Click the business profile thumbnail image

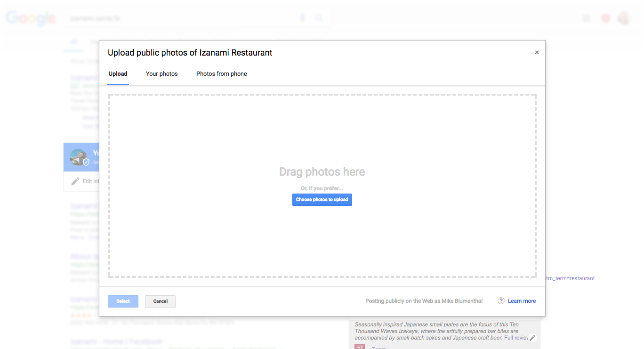click(x=79, y=157)
